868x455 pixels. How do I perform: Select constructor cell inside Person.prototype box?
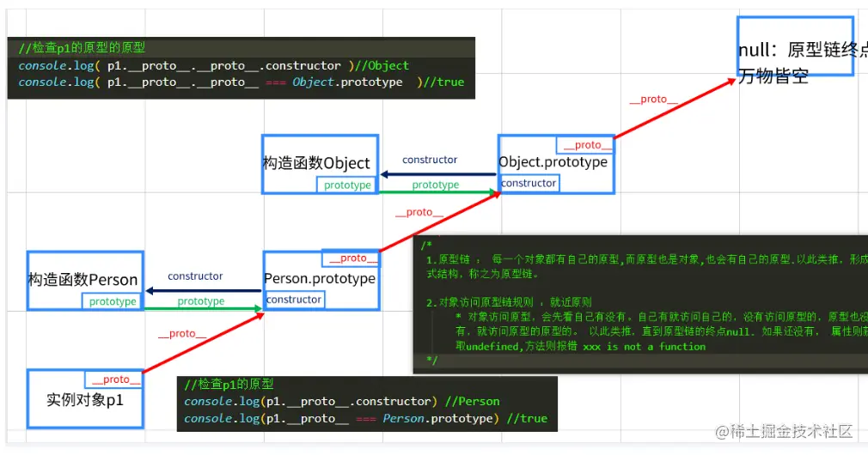[294, 299]
